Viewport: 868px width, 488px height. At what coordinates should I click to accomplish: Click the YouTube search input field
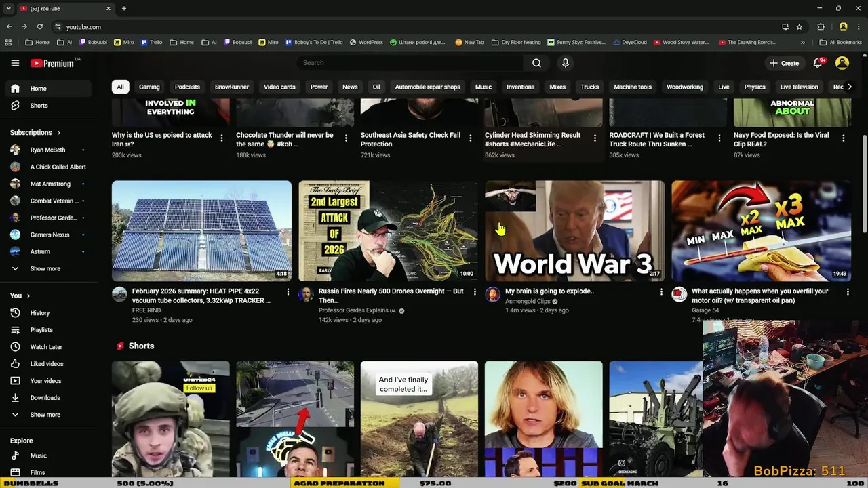click(410, 63)
